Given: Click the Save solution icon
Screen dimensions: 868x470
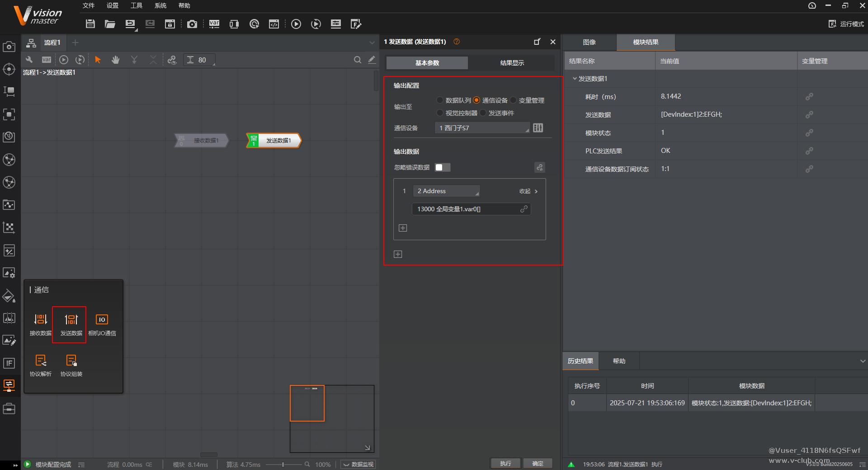Looking at the screenshot, I should tap(90, 24).
